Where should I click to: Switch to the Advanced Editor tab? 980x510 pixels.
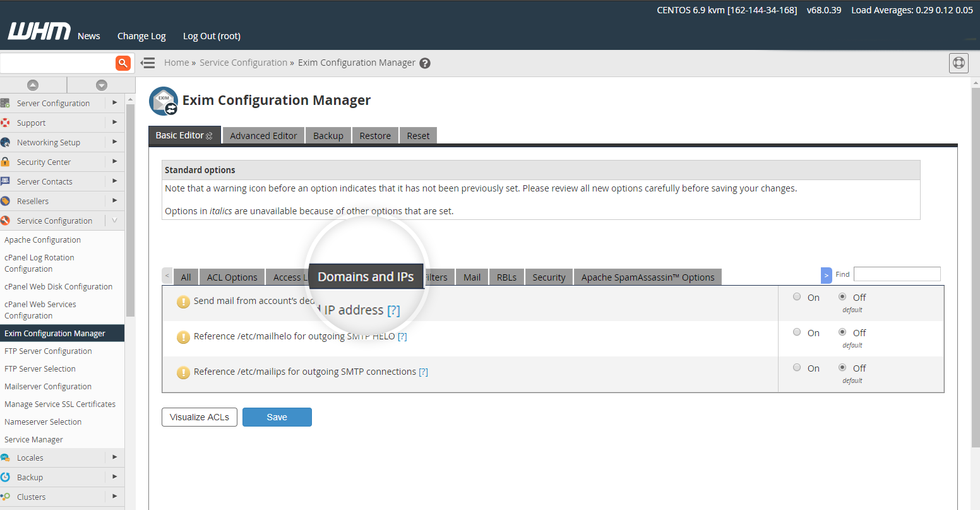(263, 135)
